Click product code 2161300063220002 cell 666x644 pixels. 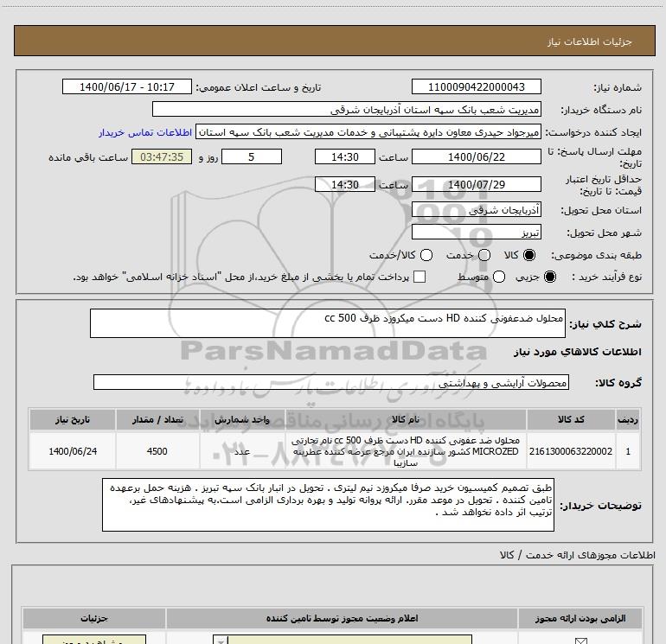[571, 451]
